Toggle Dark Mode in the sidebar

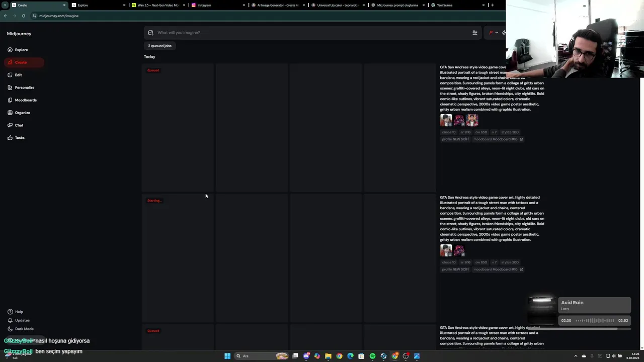(20, 329)
